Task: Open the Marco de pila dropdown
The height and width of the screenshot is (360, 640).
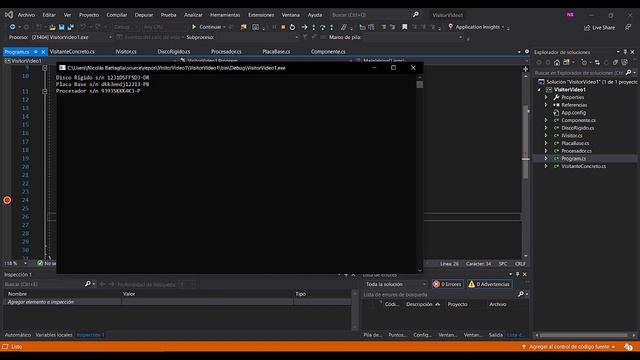Action: coord(413,37)
